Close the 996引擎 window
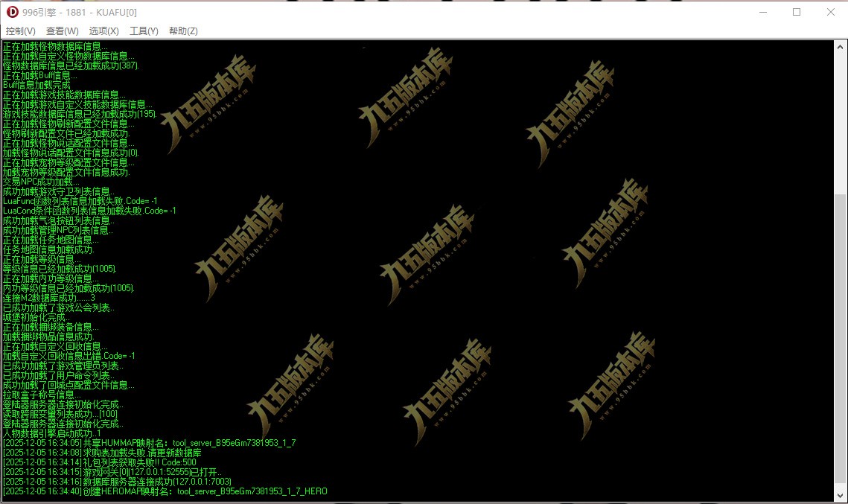848x504 pixels. click(x=831, y=12)
